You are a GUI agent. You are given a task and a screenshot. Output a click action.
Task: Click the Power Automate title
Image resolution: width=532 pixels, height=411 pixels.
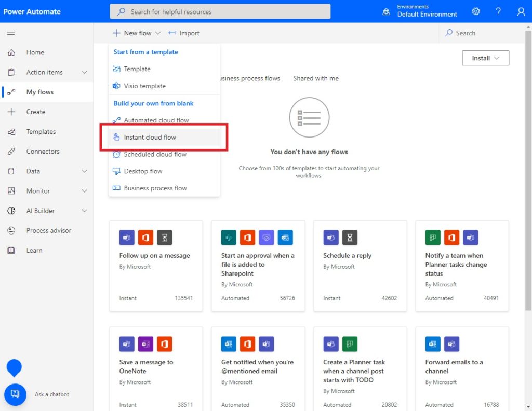pos(32,11)
